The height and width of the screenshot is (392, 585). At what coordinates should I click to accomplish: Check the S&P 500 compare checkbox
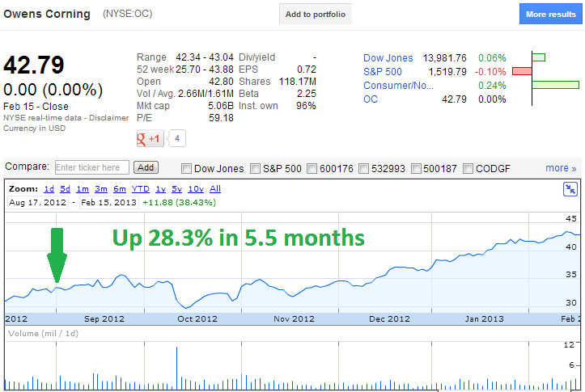(255, 169)
